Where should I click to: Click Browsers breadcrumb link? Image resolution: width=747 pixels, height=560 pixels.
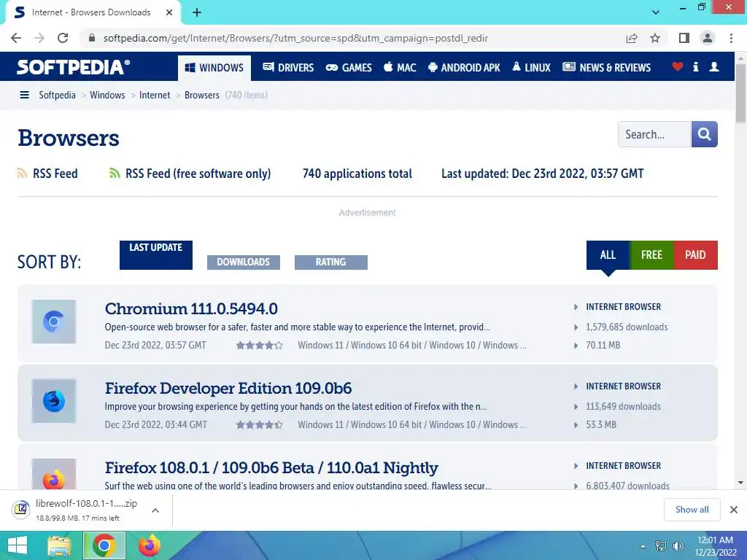coord(202,95)
